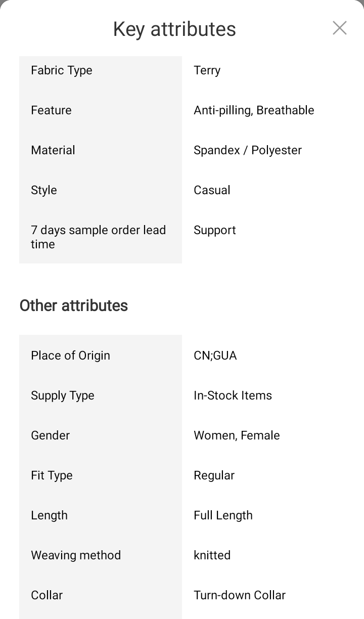
Task: Tap the In-Stock Items value
Action: click(x=233, y=395)
